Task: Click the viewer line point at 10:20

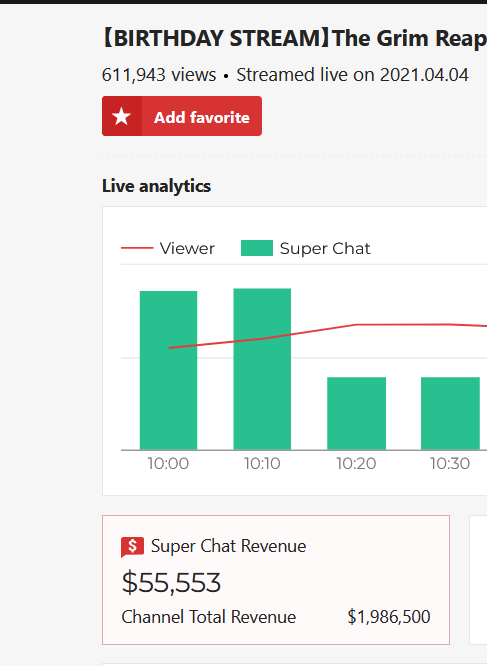Action: tap(357, 325)
